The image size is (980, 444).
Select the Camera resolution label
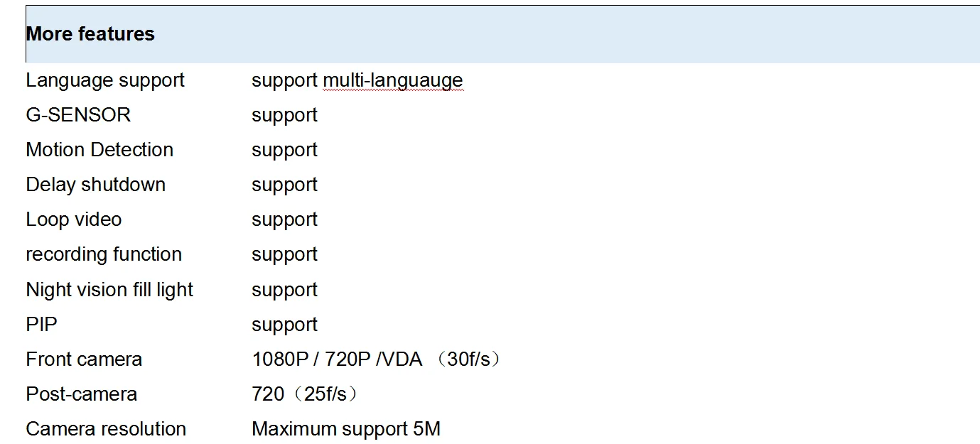coord(106,429)
